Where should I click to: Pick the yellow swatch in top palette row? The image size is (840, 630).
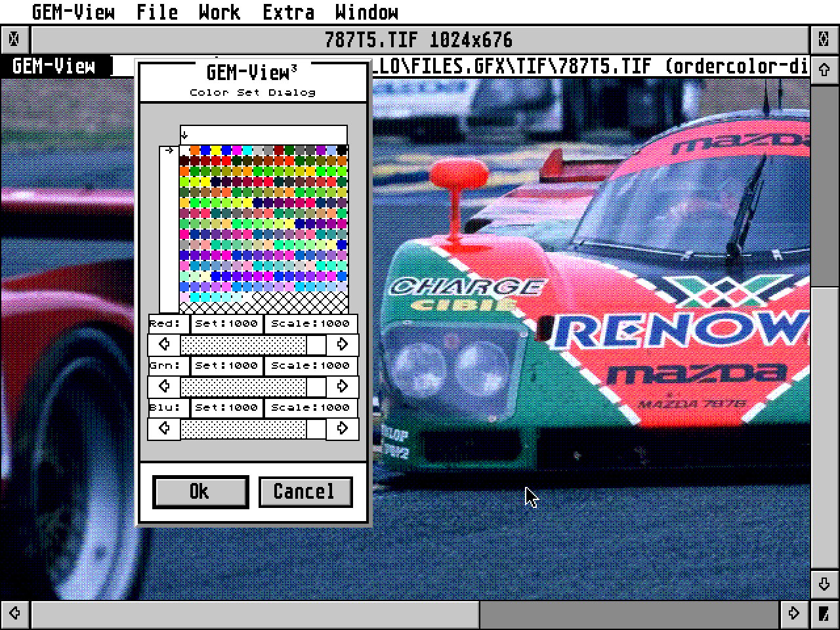[x=216, y=150]
